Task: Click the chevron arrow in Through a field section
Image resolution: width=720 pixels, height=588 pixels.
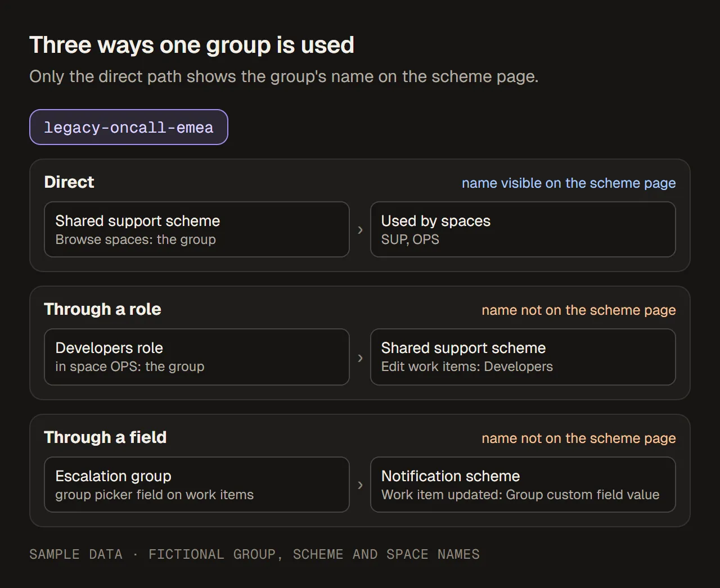Action: (x=360, y=485)
